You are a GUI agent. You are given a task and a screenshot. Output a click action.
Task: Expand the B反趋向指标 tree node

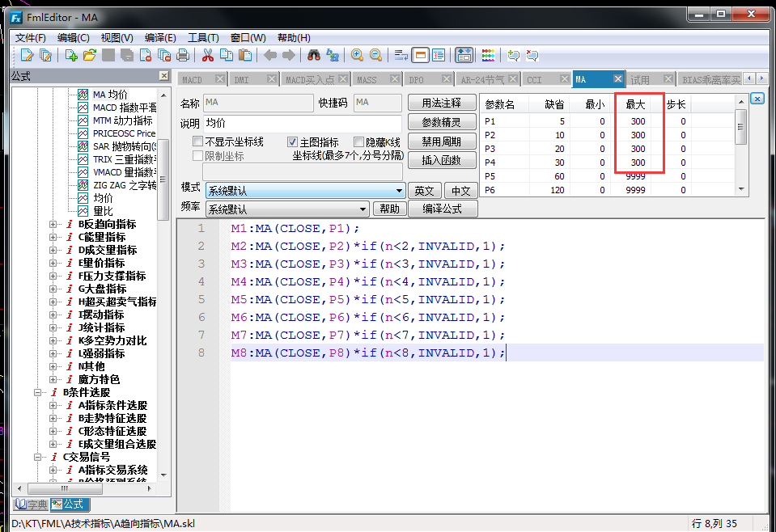coord(54,224)
